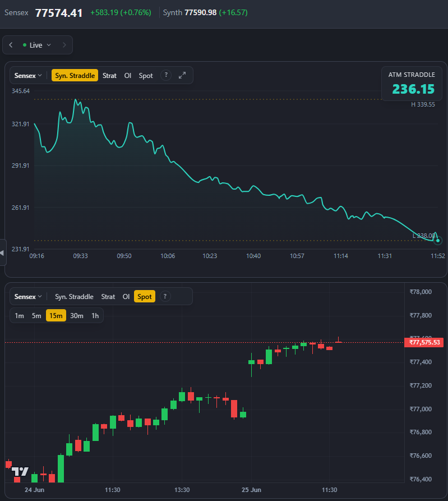Open the Live mode dropdown
The height and width of the screenshot is (501, 448).
[37, 45]
